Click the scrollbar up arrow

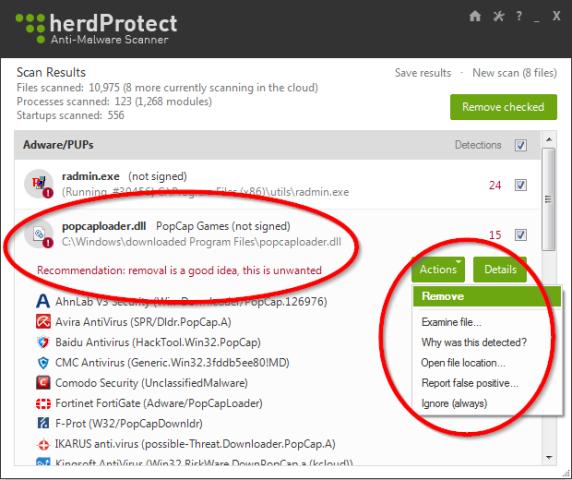(x=549, y=139)
